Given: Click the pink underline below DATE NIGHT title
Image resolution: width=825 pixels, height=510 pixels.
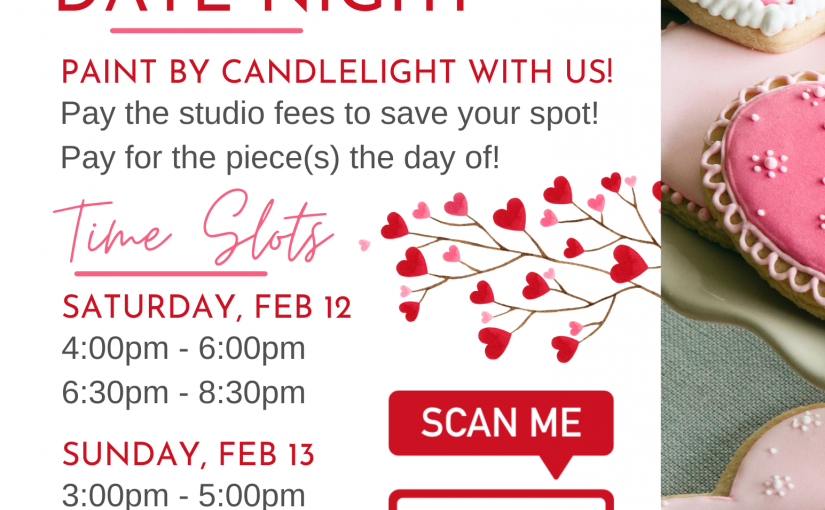Looking at the screenshot, I should 207,31.
